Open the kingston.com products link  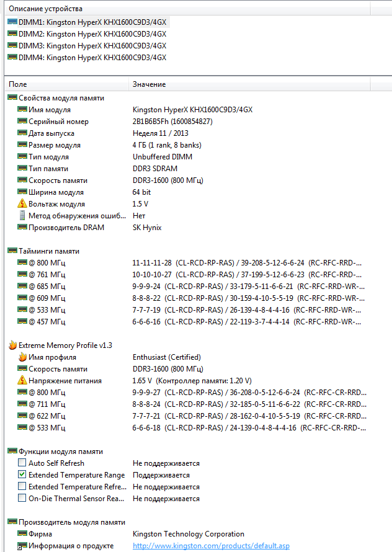click(x=211, y=546)
